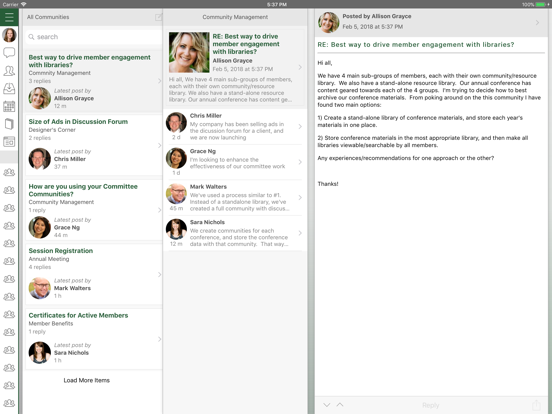Screen dimensions: 552x414
Task: Open the profile avatar in sidebar
Action: 9,35
